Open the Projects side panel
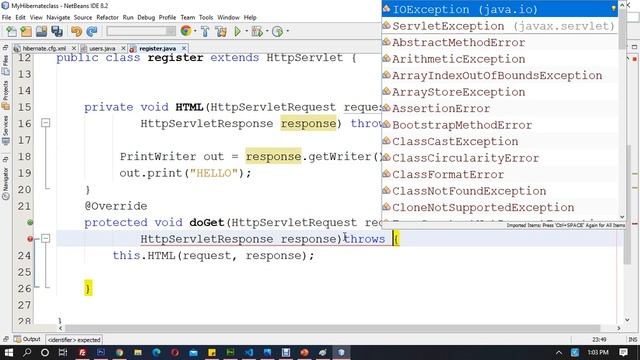The width and height of the screenshot is (640, 360). pos(5,95)
